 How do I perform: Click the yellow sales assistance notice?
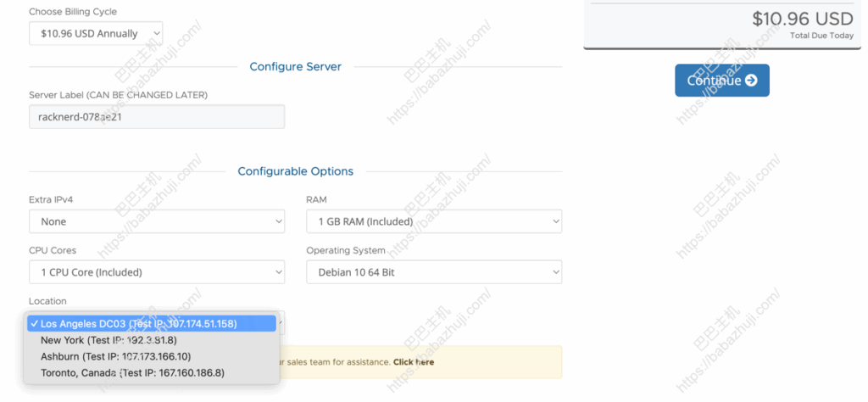click(492, 362)
